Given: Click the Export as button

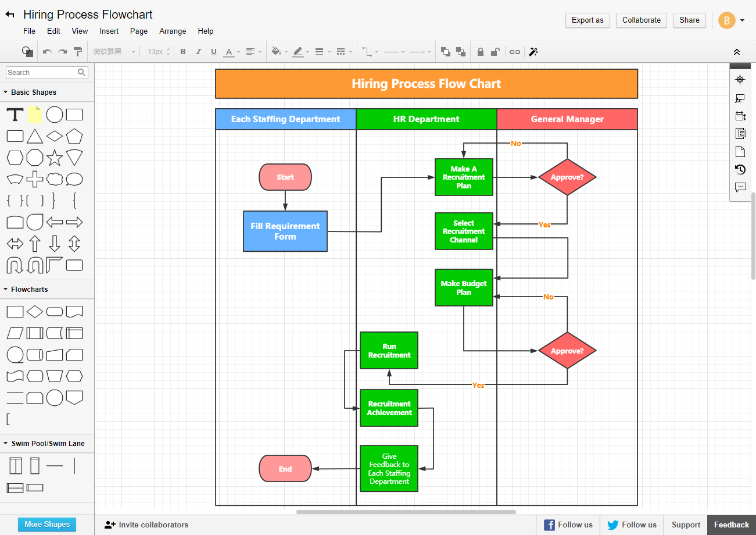Looking at the screenshot, I should click(x=587, y=20).
